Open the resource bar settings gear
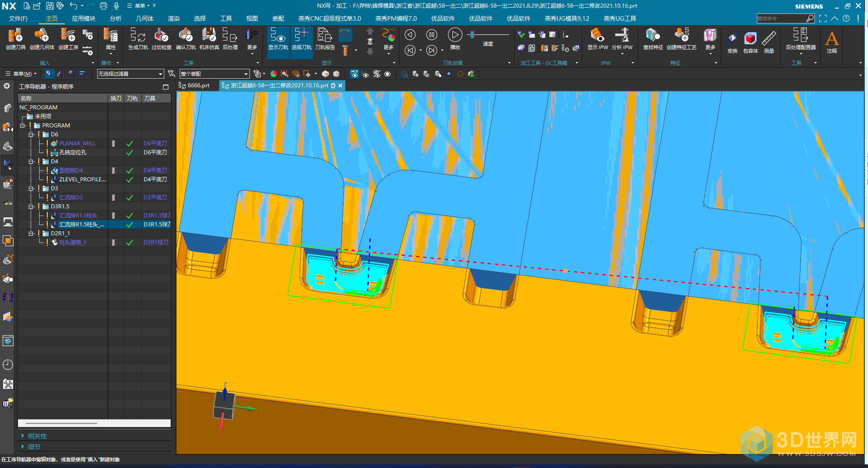This screenshot has height=468, width=868. (x=7, y=86)
